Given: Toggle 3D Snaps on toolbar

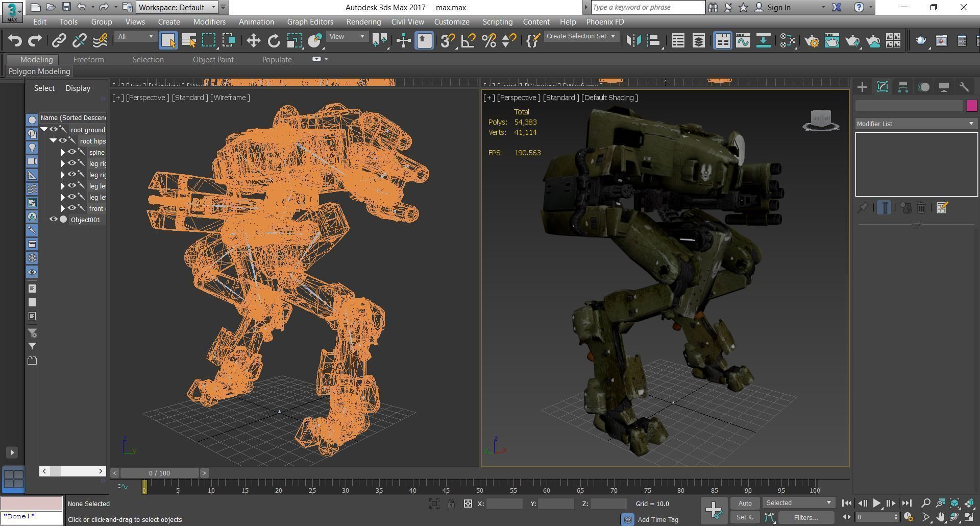Looking at the screenshot, I should (448, 41).
